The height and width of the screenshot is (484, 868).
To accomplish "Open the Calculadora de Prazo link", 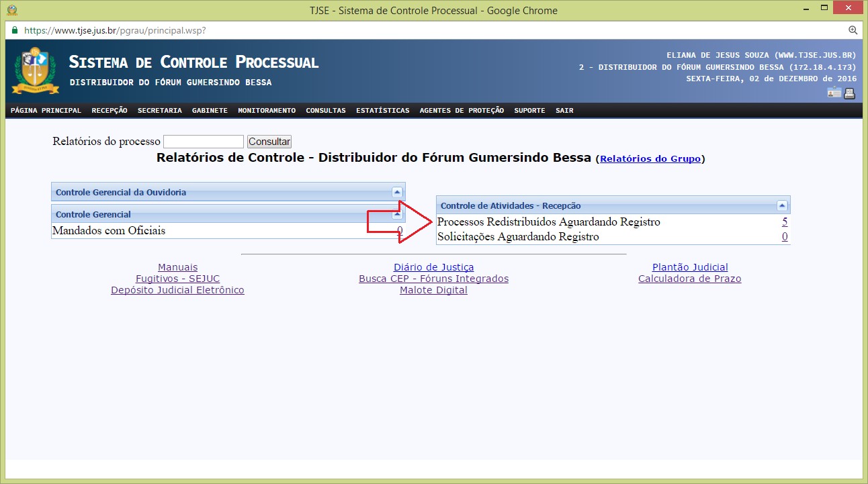I will point(689,279).
